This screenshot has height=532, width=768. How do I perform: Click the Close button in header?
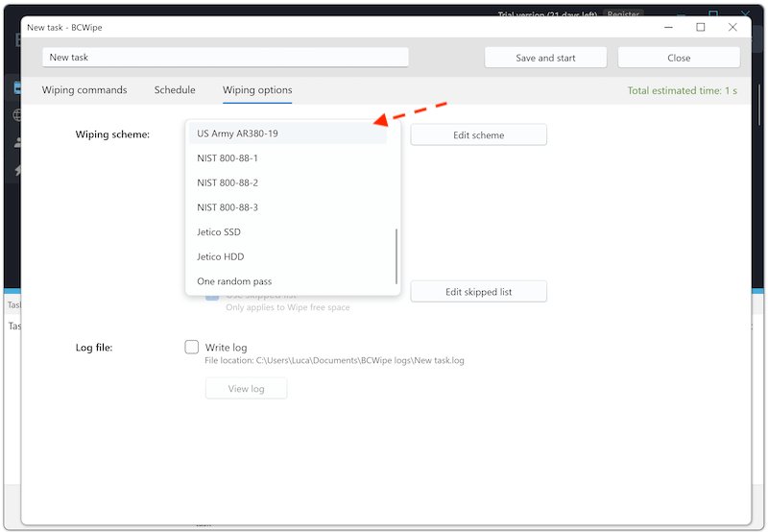click(679, 58)
